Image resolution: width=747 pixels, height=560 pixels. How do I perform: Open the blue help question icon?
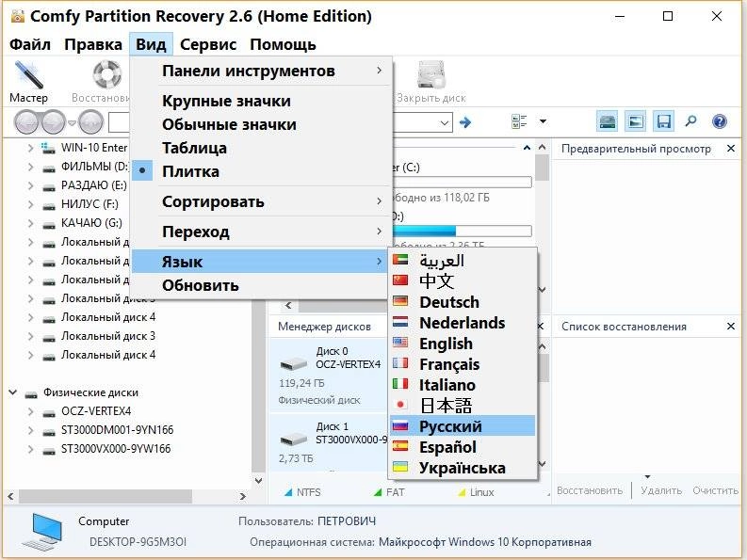pyautogui.click(x=720, y=121)
